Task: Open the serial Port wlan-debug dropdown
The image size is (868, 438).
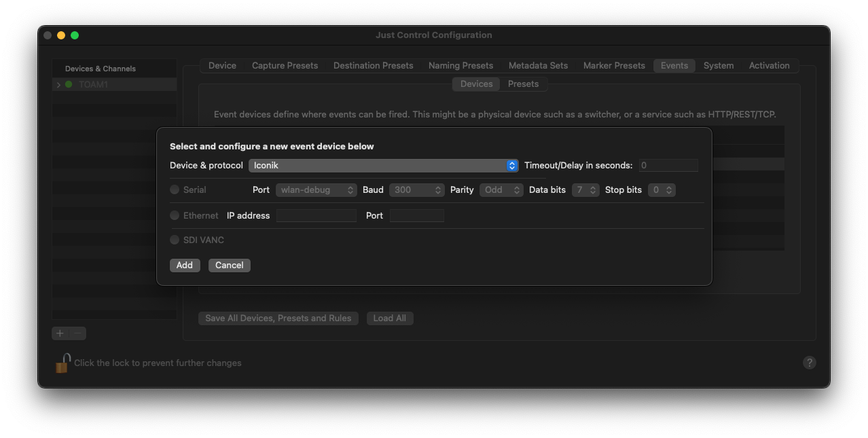Action: (317, 190)
